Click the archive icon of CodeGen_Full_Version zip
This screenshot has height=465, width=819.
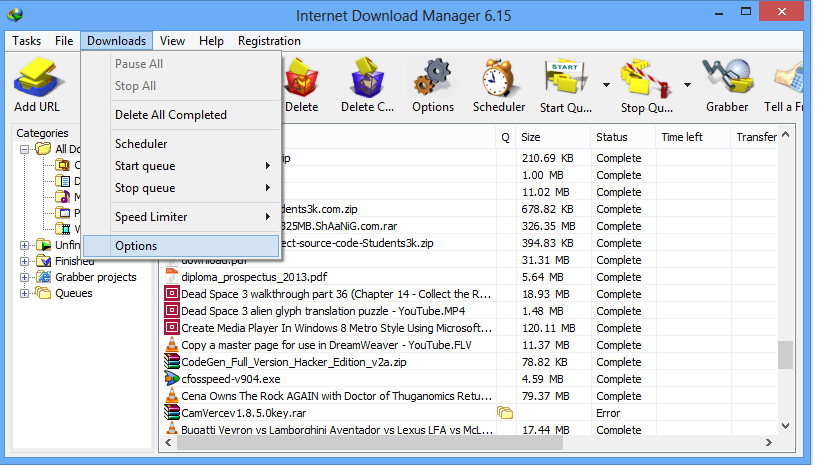coord(172,362)
